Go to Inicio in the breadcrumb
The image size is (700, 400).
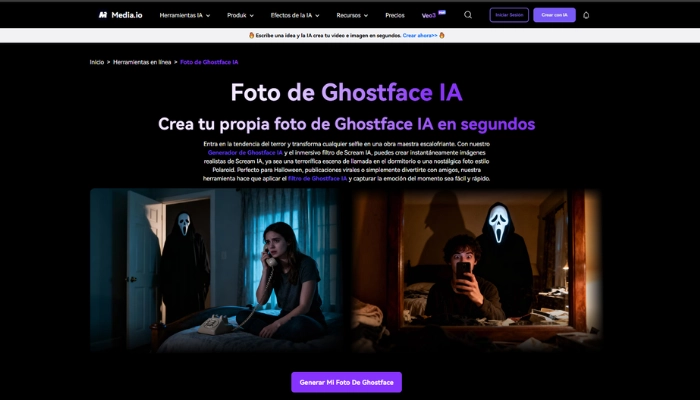click(96, 62)
